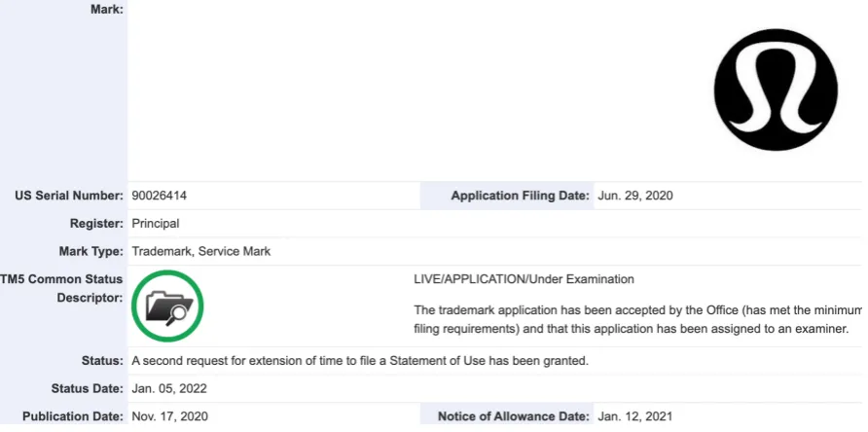The image size is (868, 432).
Task: Click the Jun. 29, 2020 filing date
Action: click(635, 196)
